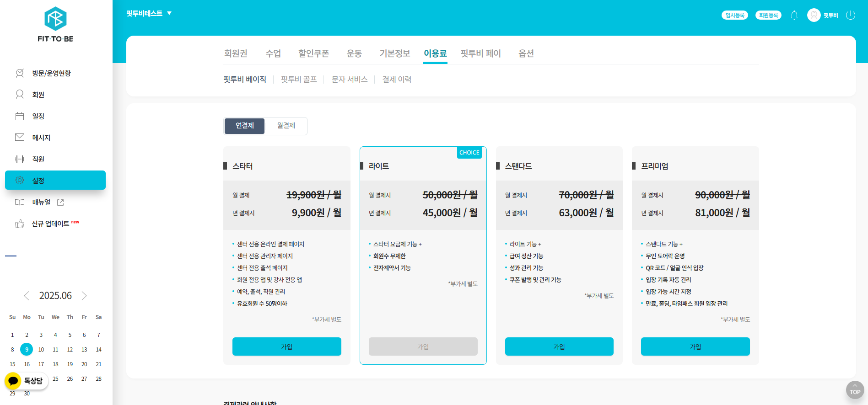Click 45,000원 / 월 price

click(x=450, y=213)
